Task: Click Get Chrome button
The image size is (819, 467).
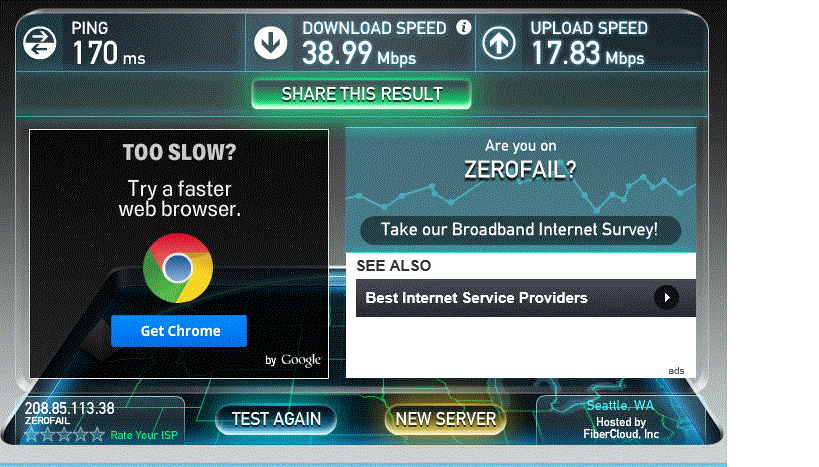Action: pyautogui.click(x=179, y=331)
